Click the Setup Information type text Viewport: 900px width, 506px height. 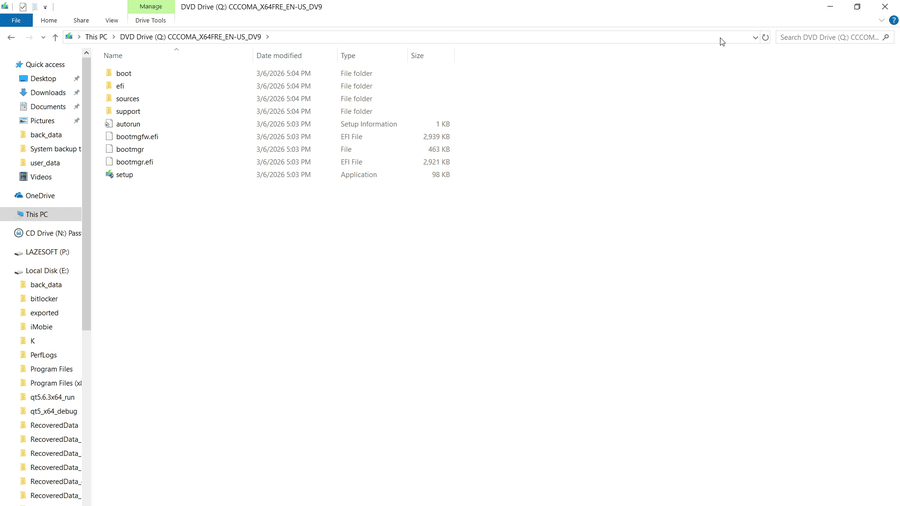pos(368,124)
